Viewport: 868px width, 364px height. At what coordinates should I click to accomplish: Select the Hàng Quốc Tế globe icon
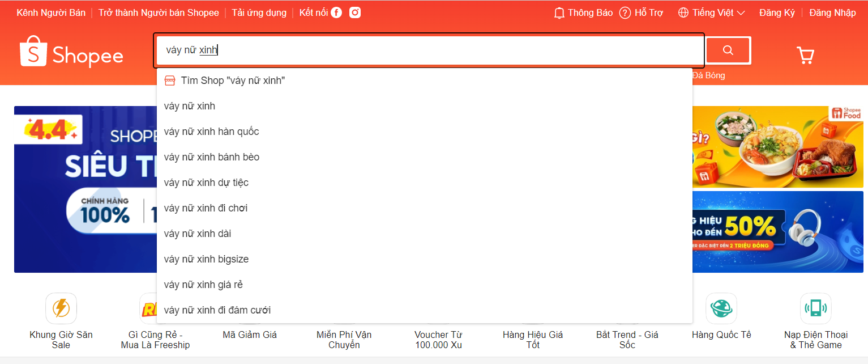pyautogui.click(x=721, y=308)
